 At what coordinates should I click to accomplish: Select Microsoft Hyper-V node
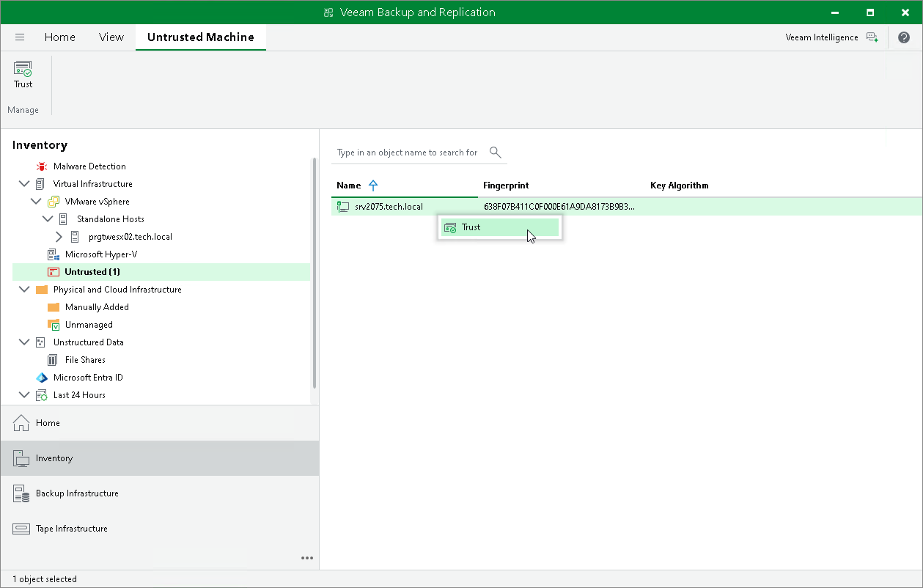101,254
